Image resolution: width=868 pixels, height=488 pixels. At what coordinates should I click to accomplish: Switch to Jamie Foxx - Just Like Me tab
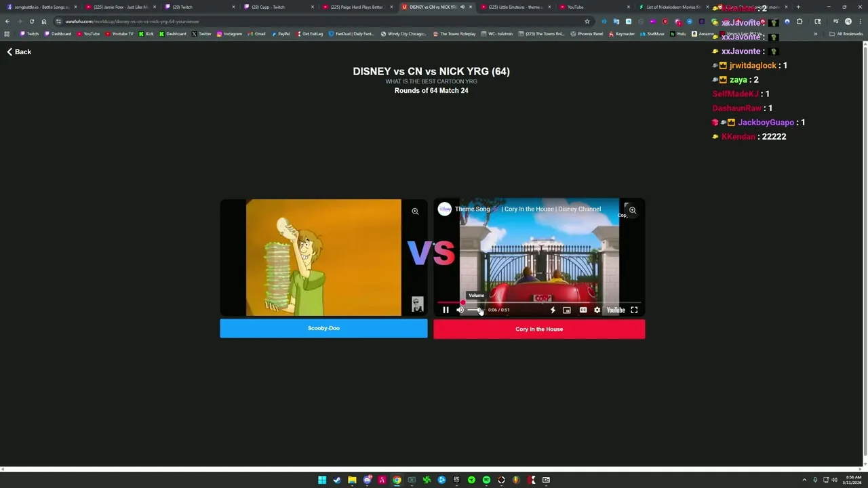120,7
